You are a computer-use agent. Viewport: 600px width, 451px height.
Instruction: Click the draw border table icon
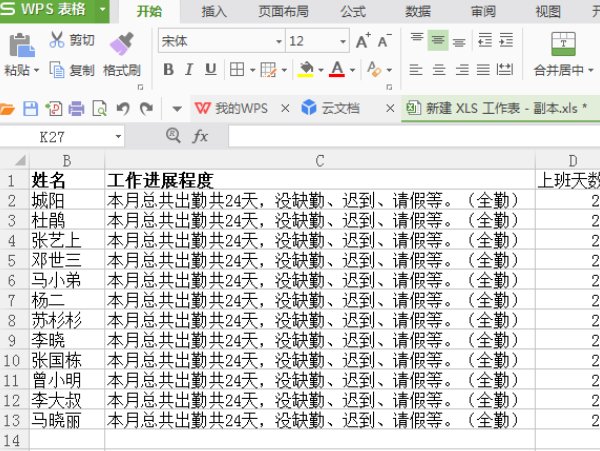tap(268, 70)
